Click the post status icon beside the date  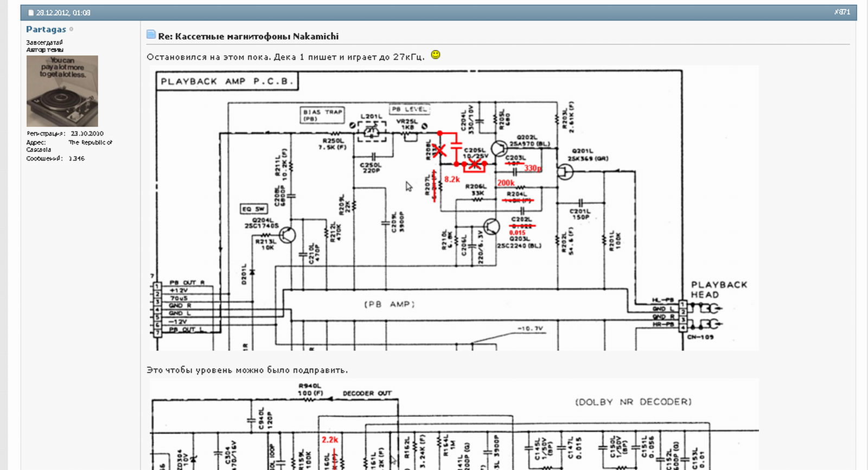31,12
